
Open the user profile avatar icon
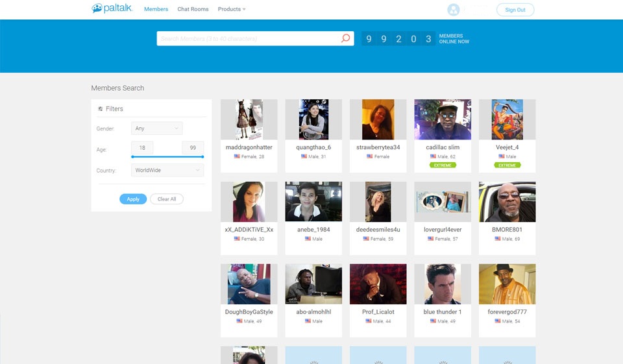point(454,10)
